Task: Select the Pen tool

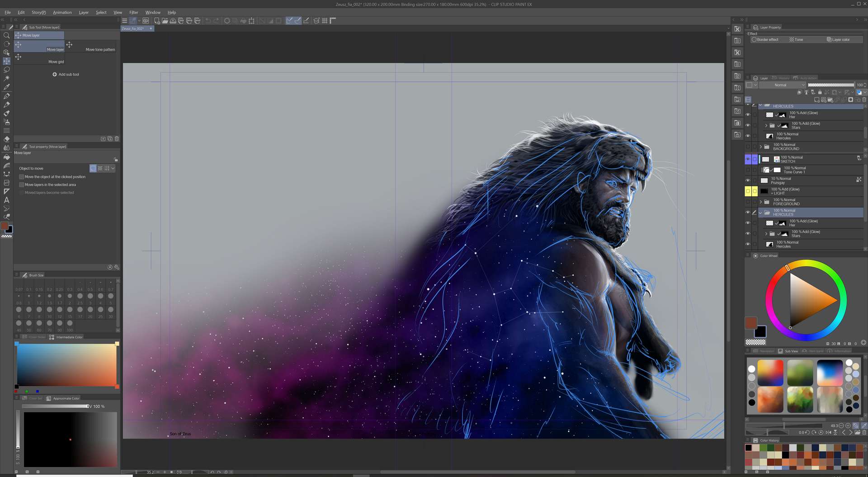Action: (6, 96)
